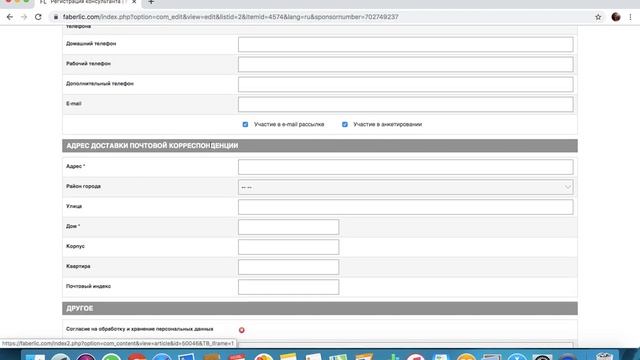
Task: Click into the 'Квартира' input field
Action: [x=288, y=267]
